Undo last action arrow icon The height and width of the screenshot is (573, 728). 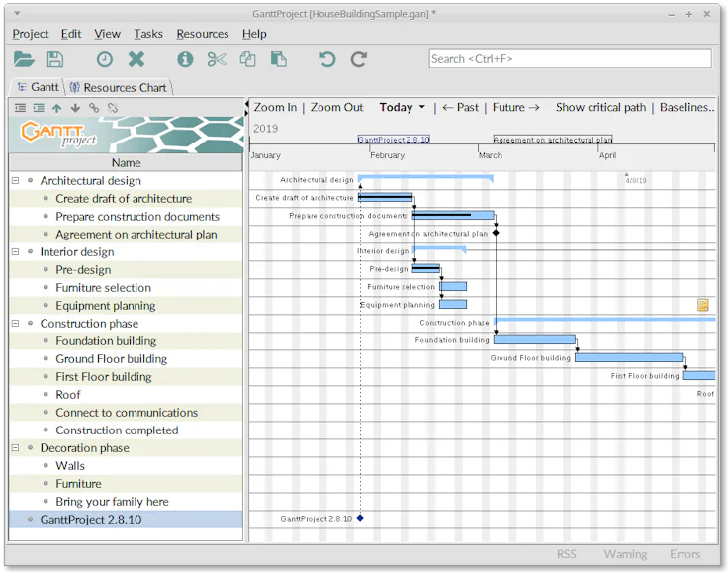coord(327,59)
